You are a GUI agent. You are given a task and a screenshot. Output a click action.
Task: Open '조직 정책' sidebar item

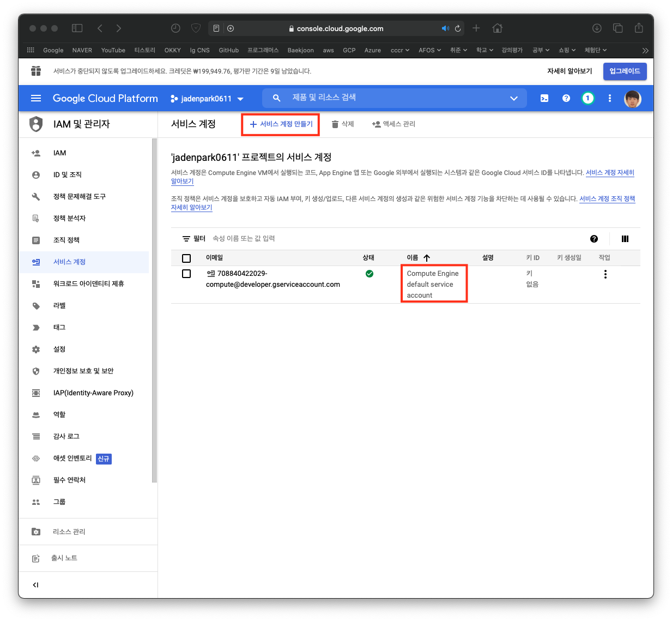pyautogui.click(x=84, y=240)
